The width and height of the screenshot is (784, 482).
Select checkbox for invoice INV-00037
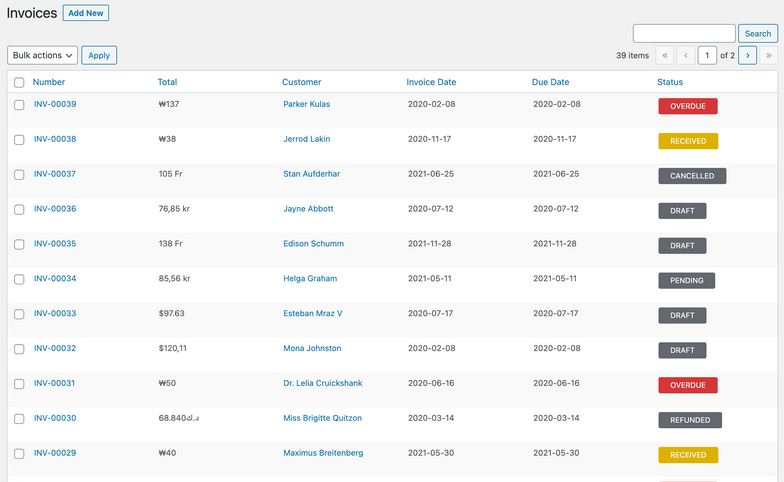tap(19, 175)
